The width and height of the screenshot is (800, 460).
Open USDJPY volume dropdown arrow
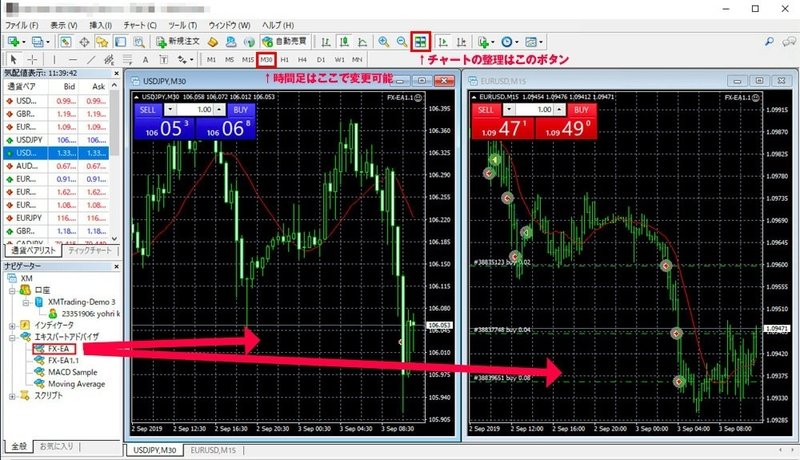pyautogui.click(x=170, y=110)
